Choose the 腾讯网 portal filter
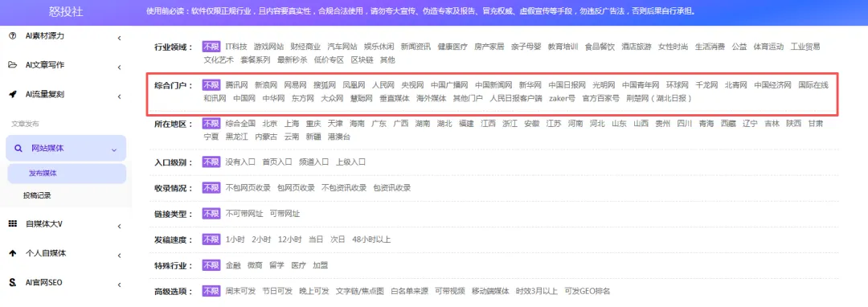This screenshot has width=868, height=307. pos(236,85)
